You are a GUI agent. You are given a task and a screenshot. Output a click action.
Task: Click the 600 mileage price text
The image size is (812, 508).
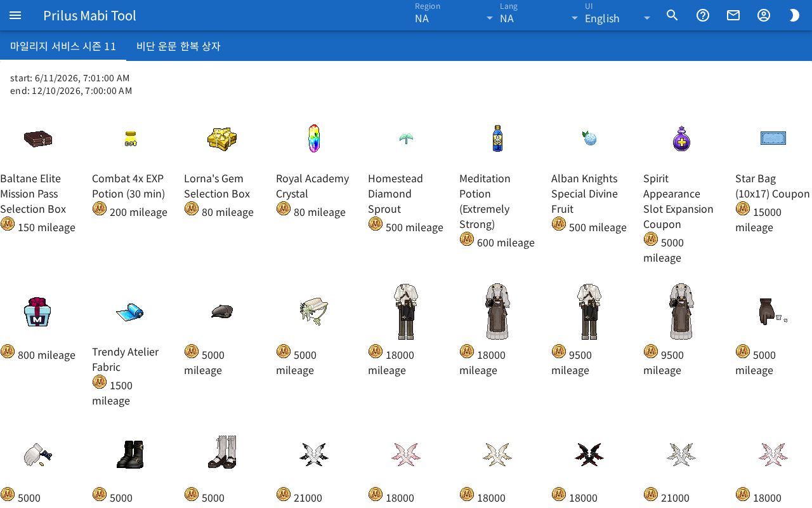[506, 243]
